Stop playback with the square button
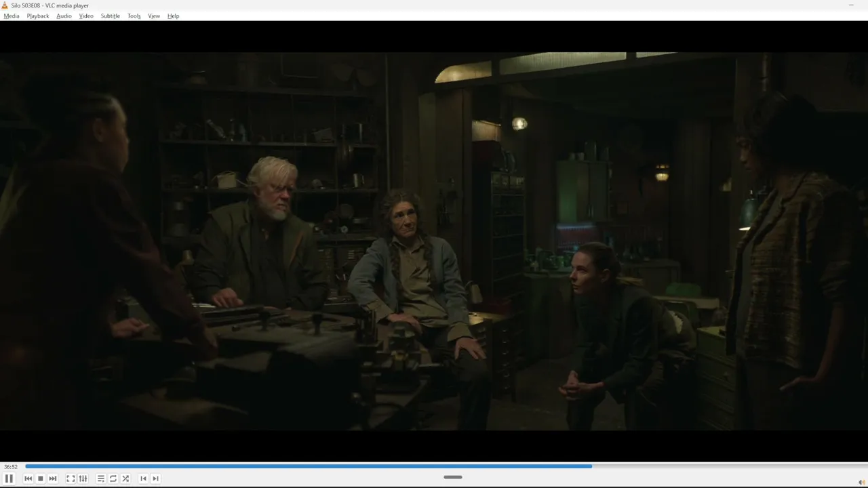The image size is (868, 488). point(40,479)
